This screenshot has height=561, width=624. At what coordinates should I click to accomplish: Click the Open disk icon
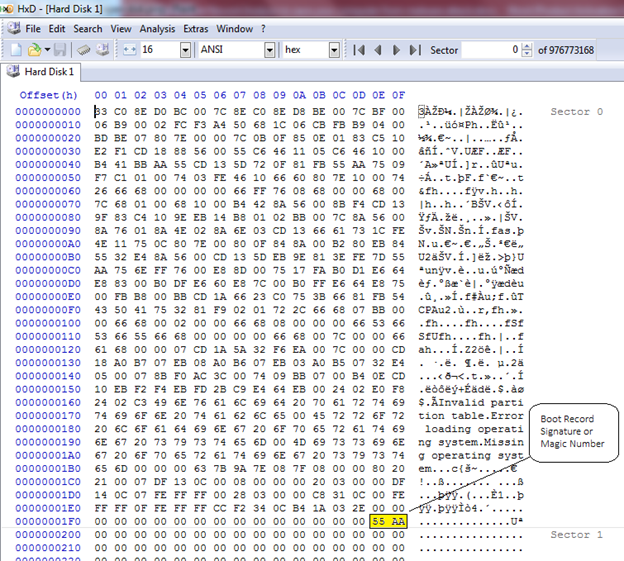tap(102, 49)
